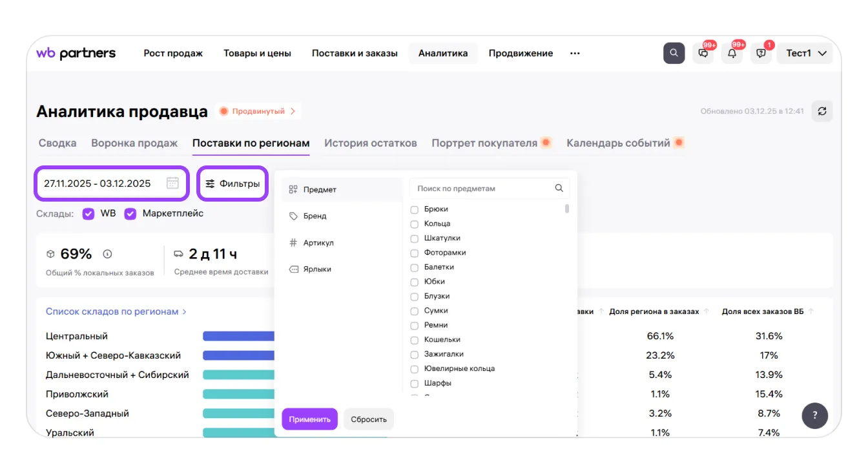Expand the Тест1 account dropdown
This screenshot has height=473, width=868.
(x=807, y=53)
